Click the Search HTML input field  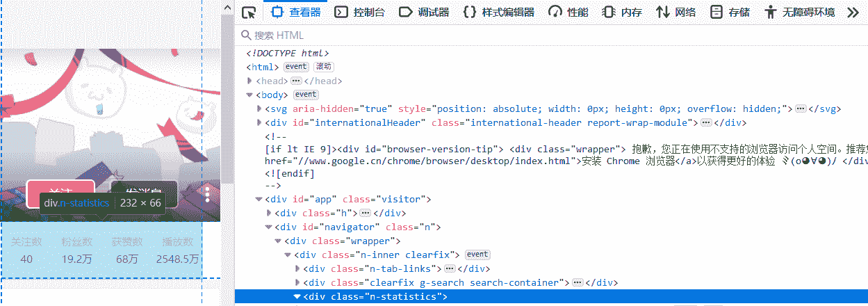(486, 35)
